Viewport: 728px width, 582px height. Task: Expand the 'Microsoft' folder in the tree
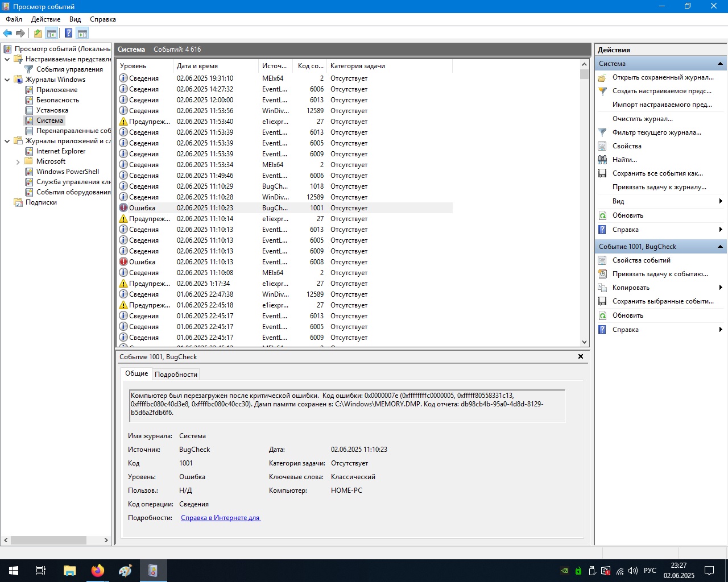pos(18,162)
